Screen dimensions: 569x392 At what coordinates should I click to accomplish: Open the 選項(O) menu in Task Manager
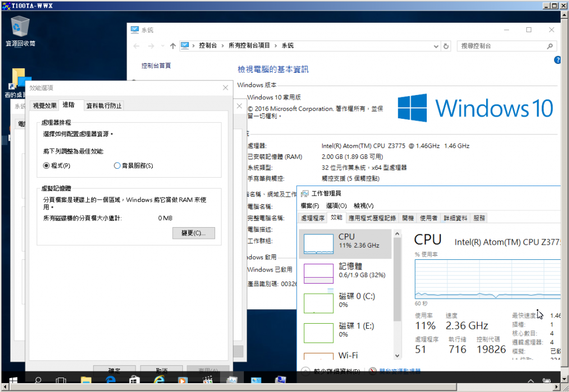pos(336,205)
